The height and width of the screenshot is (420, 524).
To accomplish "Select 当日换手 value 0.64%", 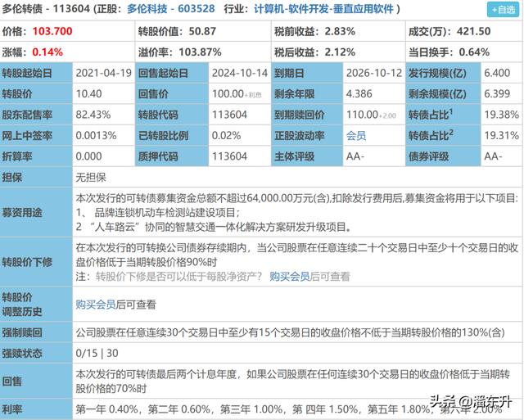I will [474, 52].
